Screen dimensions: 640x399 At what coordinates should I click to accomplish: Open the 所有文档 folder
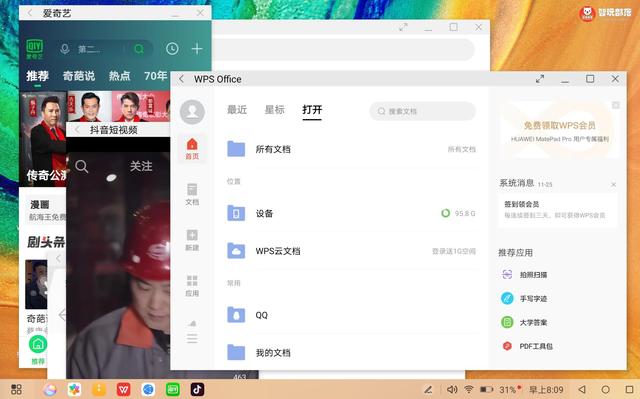point(351,149)
